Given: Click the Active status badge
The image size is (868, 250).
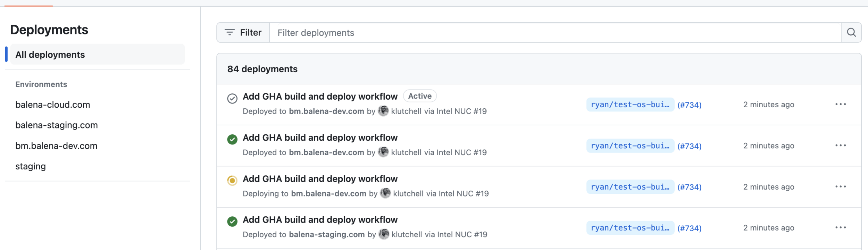Looking at the screenshot, I should point(420,96).
